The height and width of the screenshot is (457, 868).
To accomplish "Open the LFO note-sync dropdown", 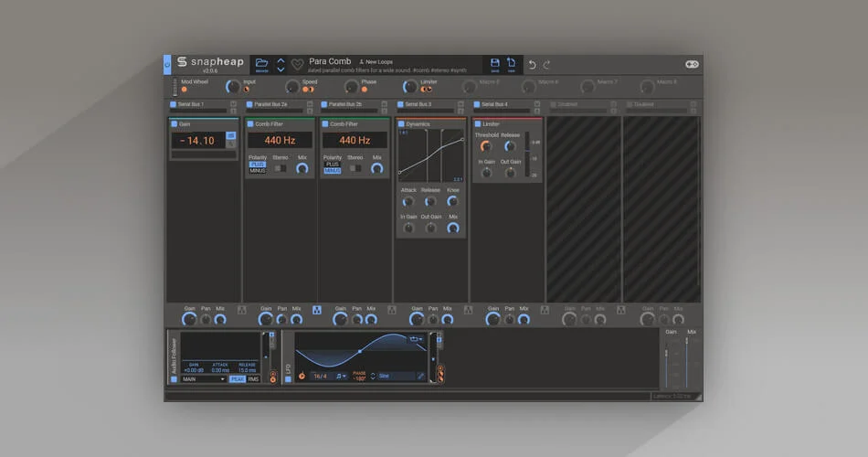I will point(341,377).
